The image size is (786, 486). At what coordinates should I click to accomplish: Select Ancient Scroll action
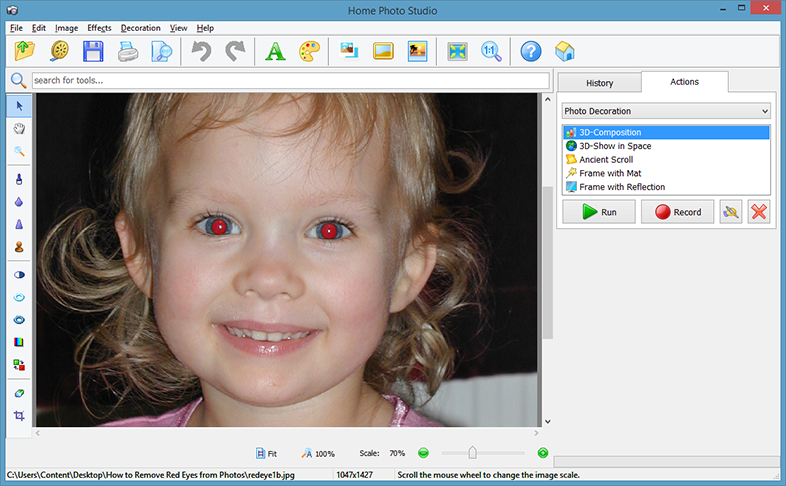[x=666, y=159]
